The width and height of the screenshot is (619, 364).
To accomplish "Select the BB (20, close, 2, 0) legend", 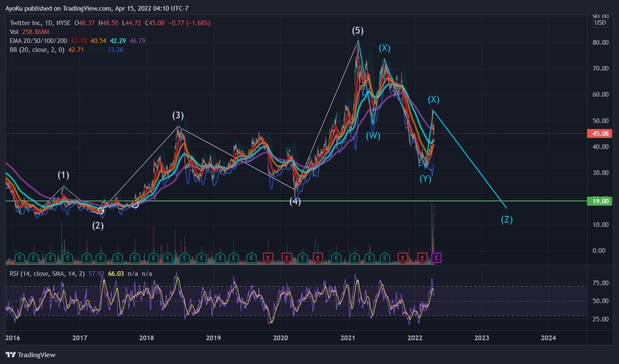I will (37, 50).
